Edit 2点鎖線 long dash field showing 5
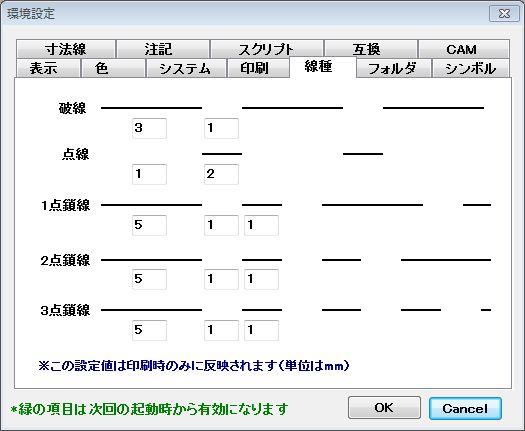The width and height of the screenshot is (525, 431). coord(149,279)
